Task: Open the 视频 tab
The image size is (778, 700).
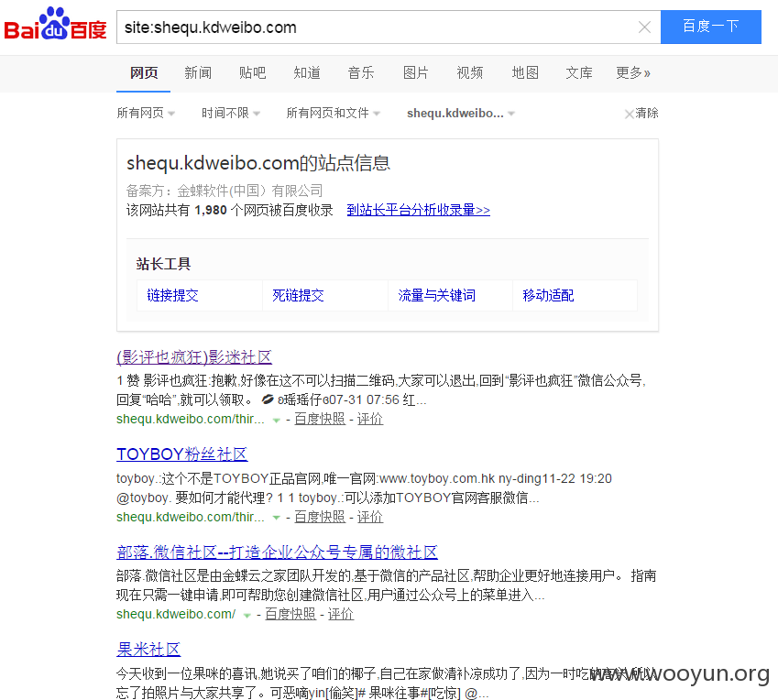Action: (470, 73)
